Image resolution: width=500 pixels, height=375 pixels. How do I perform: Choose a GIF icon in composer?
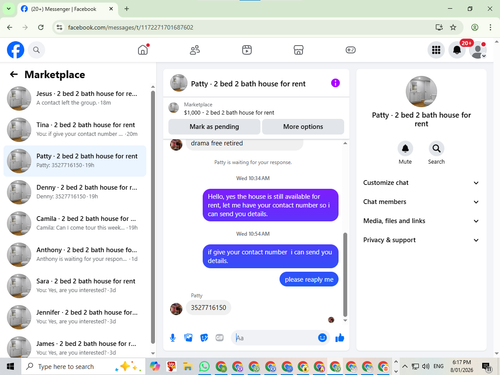[x=220, y=338]
